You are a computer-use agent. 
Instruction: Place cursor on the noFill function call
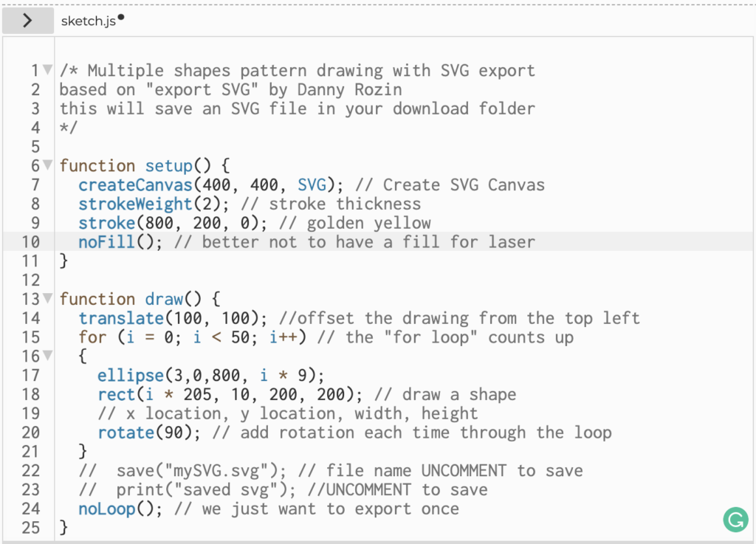107,242
